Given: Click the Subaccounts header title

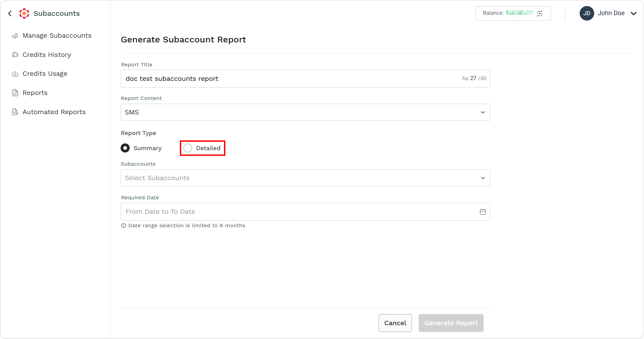Looking at the screenshot, I should click(x=57, y=13).
